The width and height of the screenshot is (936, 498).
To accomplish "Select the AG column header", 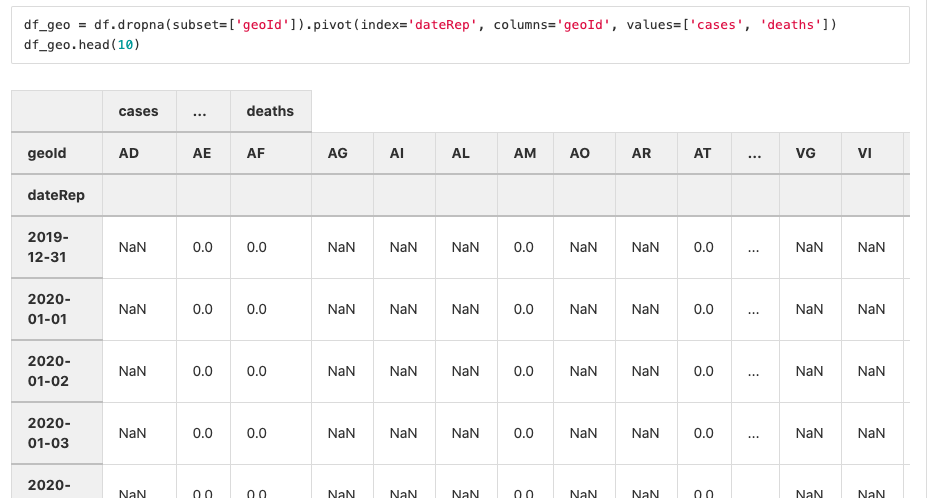I will (342, 153).
